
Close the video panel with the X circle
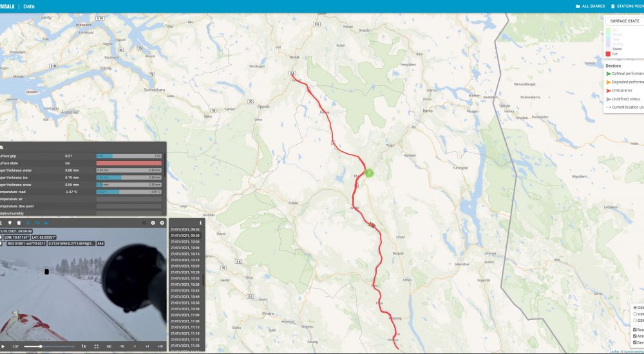click(x=162, y=223)
